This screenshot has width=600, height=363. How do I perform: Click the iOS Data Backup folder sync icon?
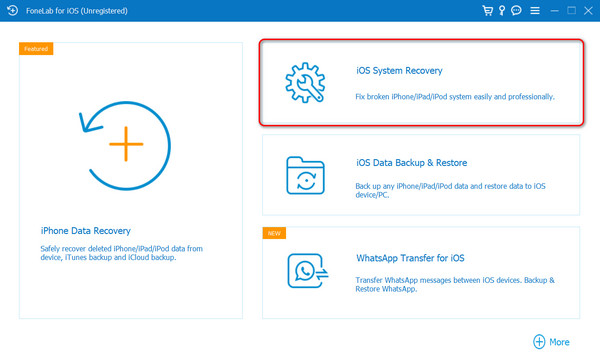[x=305, y=175]
